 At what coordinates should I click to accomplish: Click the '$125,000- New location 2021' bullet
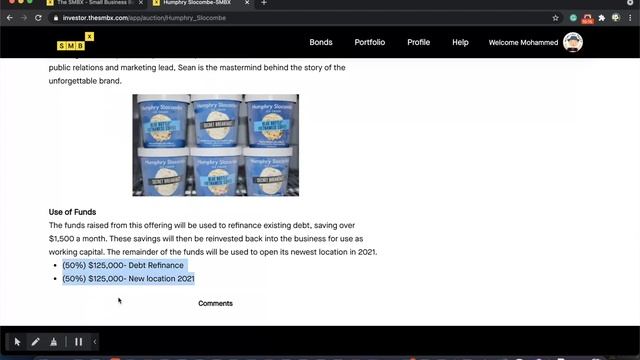coord(128,279)
